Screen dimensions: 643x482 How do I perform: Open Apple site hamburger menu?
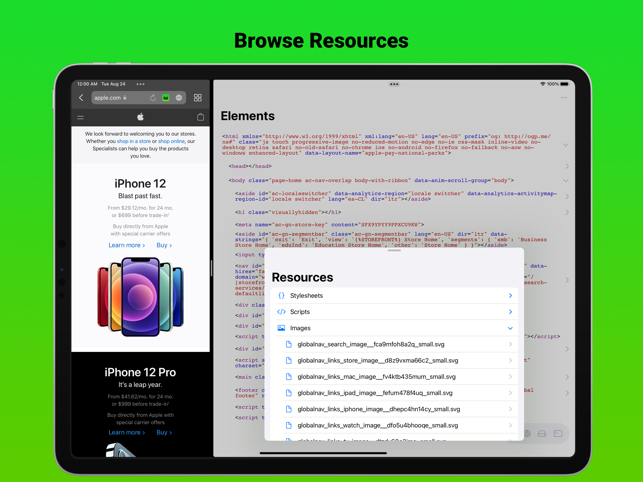pos(80,117)
